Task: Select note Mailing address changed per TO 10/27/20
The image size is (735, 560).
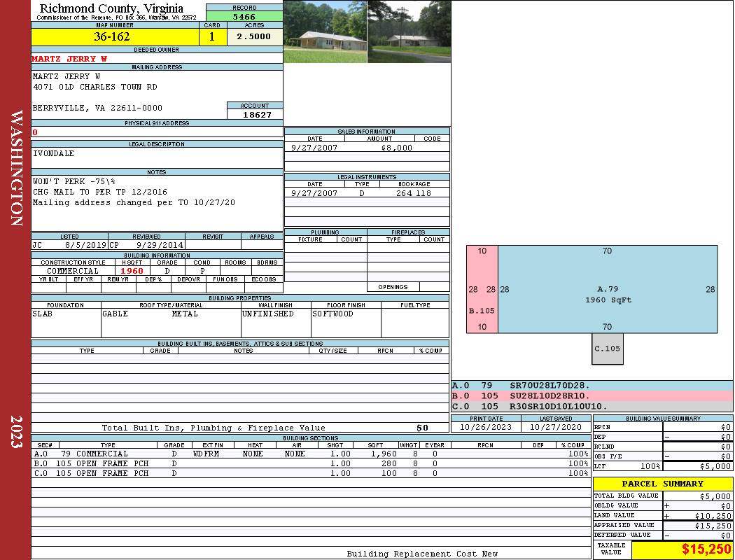Action: click(x=134, y=202)
